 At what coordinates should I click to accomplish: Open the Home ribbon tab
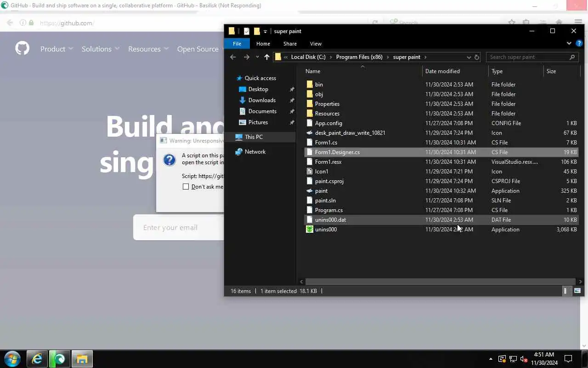click(263, 44)
